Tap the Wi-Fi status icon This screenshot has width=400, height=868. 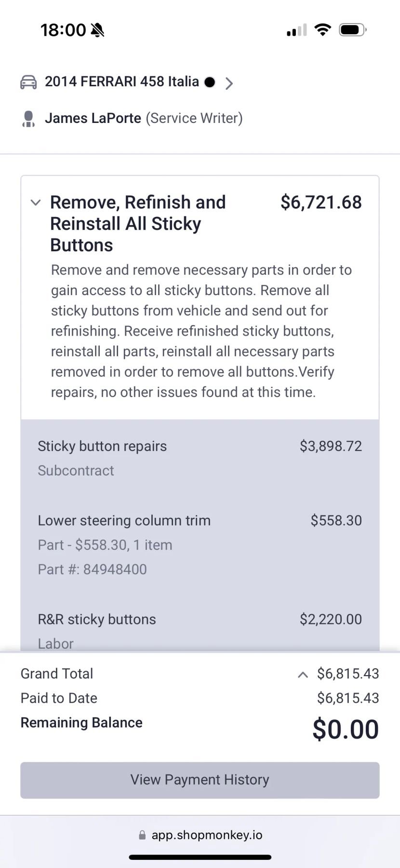point(322,30)
